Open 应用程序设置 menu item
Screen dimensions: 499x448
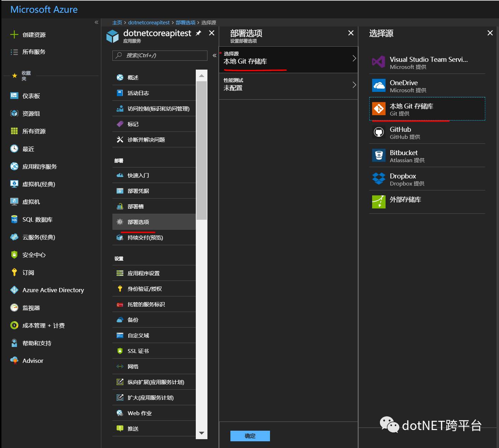[154, 273]
